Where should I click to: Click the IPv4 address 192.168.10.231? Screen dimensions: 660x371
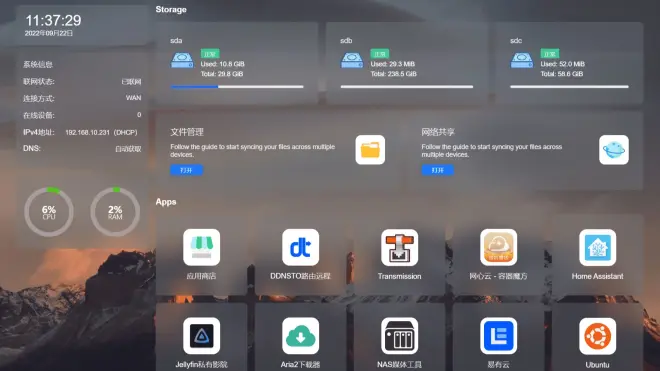[x=87, y=132]
